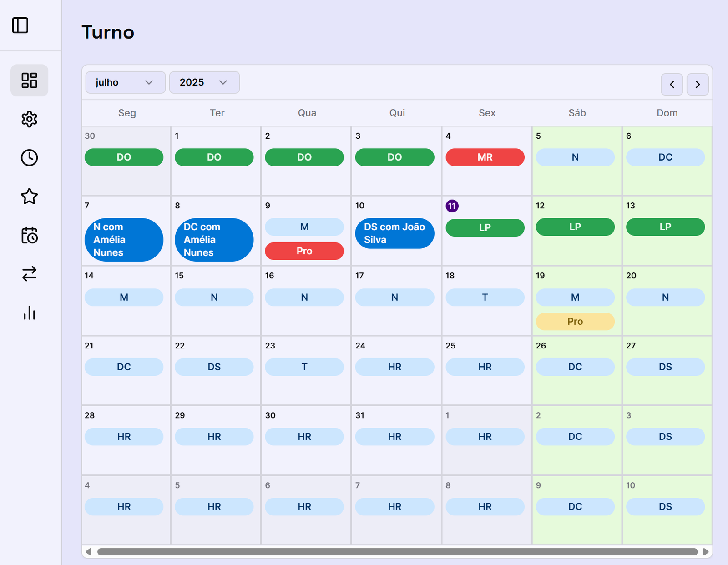The width and height of the screenshot is (728, 565).
Task: Expand the 2025 year dropdown
Action: [x=204, y=82]
